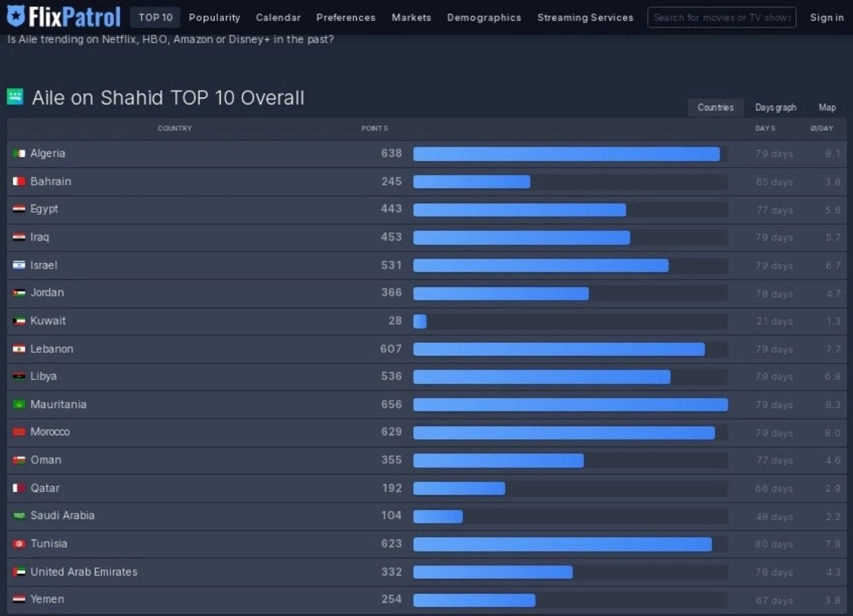
Task: Open the Egypt country link
Action: coord(45,209)
